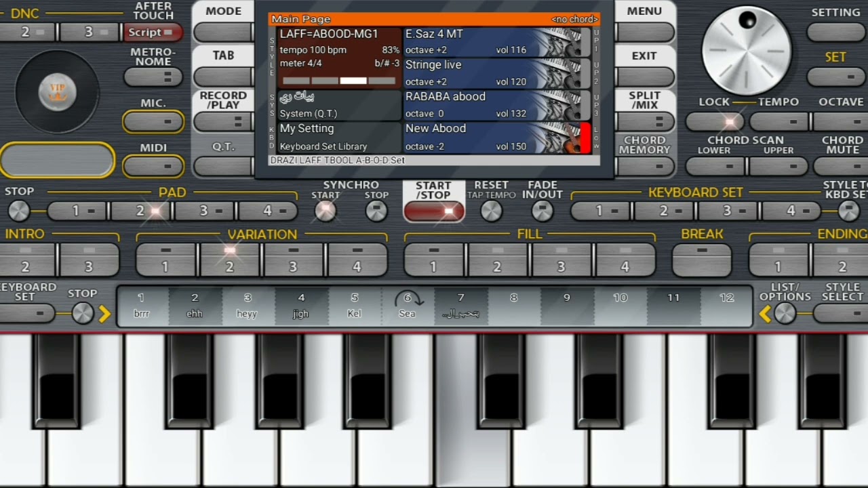Turn the large tempo dial
This screenshot has height=488, width=868.
(x=747, y=52)
